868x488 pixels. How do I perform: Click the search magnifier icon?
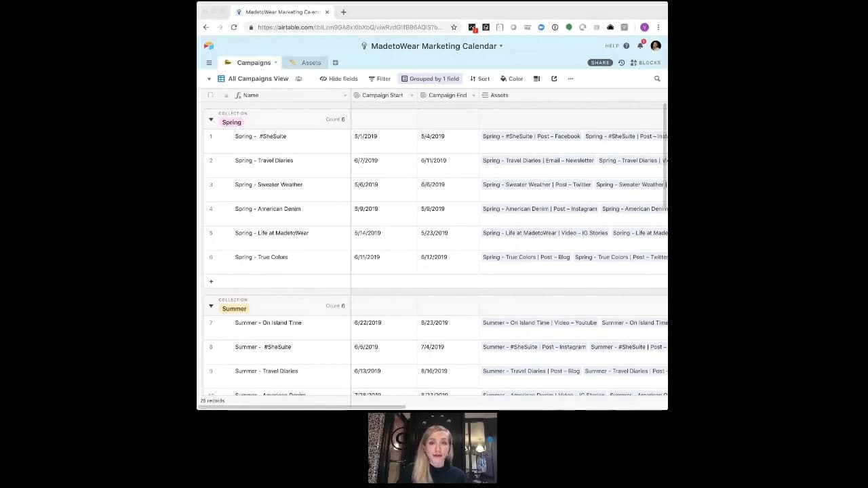[x=657, y=79]
